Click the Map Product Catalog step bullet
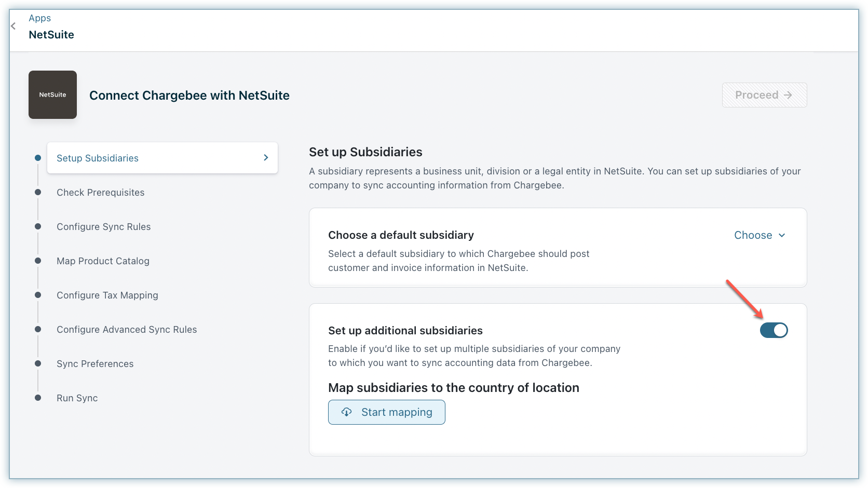The image size is (868, 488). (x=38, y=261)
